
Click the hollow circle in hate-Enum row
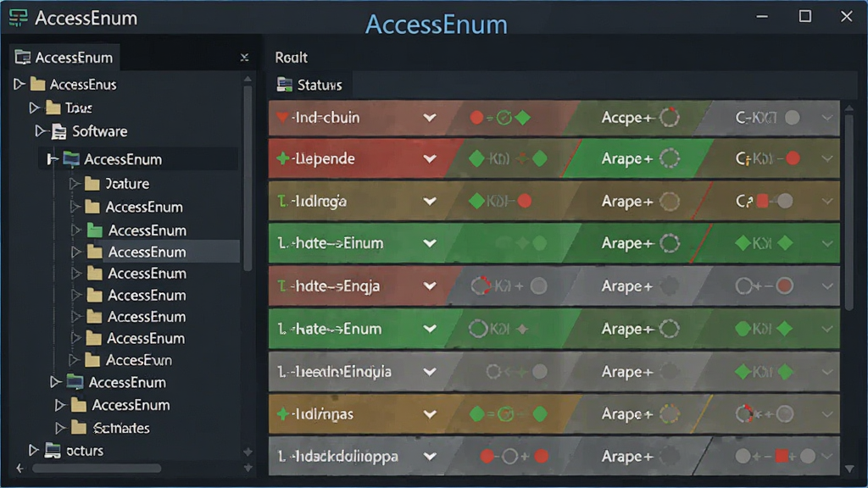click(x=478, y=329)
